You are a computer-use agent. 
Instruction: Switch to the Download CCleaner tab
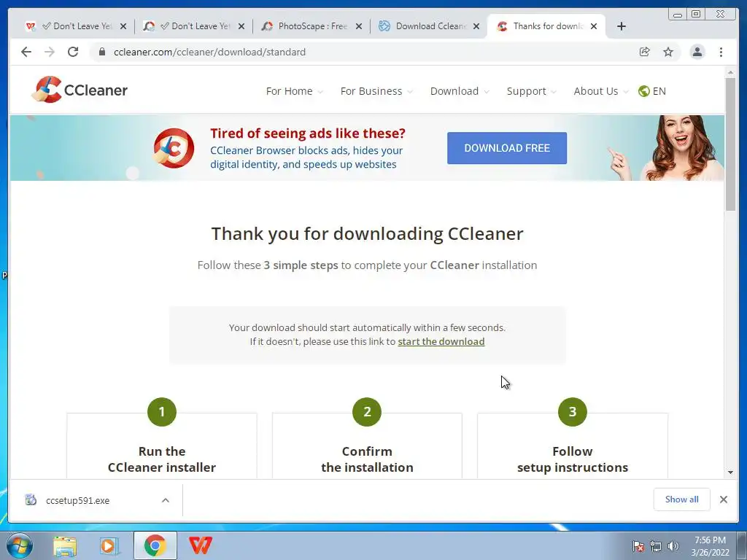click(x=430, y=26)
